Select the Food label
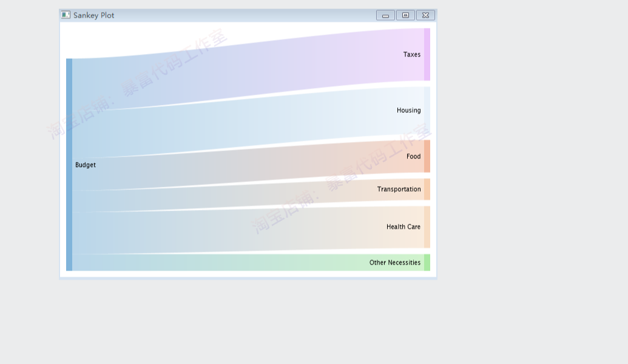This screenshot has width=628, height=364. point(413,157)
